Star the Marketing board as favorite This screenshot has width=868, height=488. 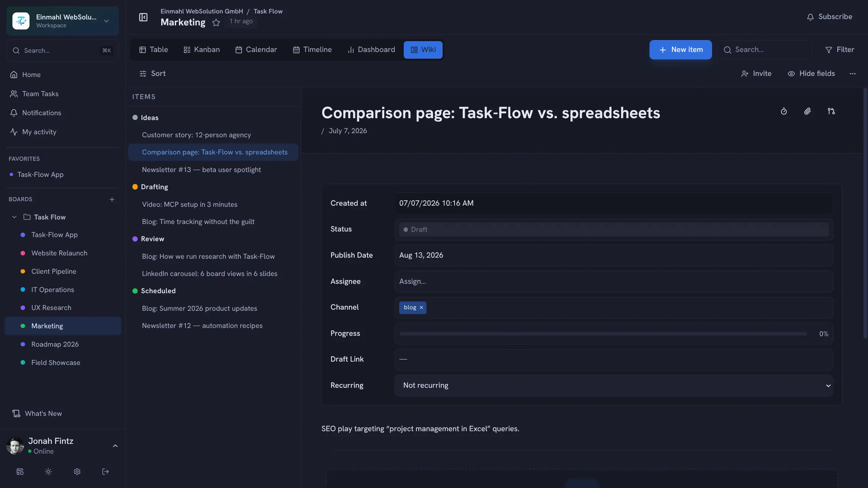[x=216, y=23]
